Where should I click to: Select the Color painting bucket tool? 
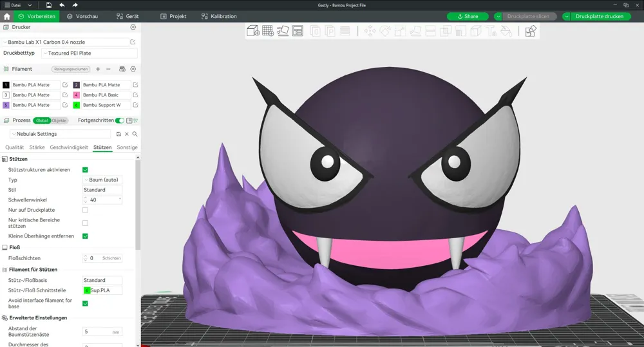tap(506, 31)
